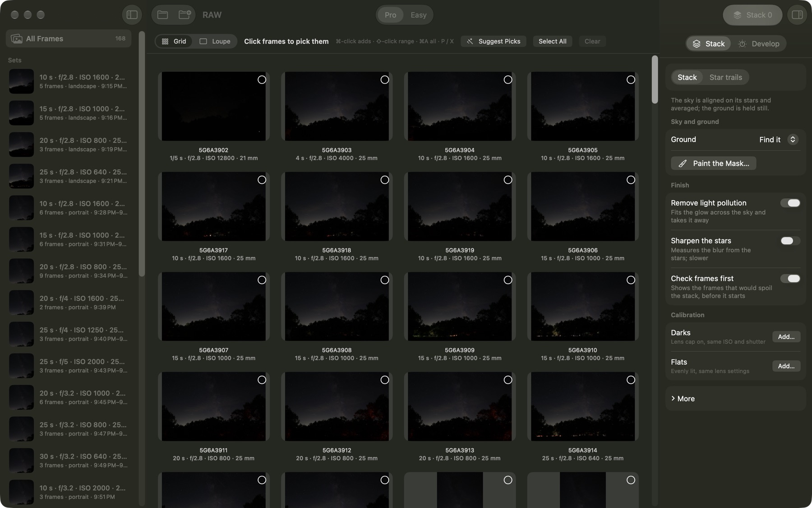Click the Develop sun icon
This screenshot has width=812, height=508.
click(742, 44)
